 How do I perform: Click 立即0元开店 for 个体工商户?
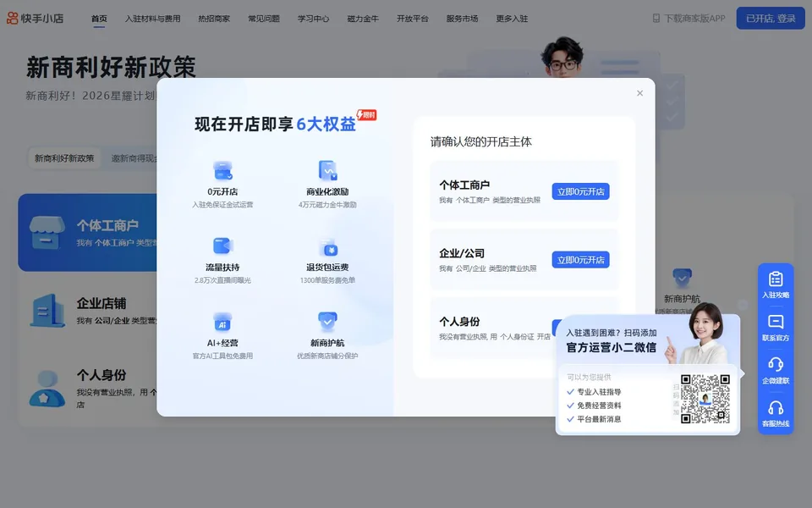580,191
